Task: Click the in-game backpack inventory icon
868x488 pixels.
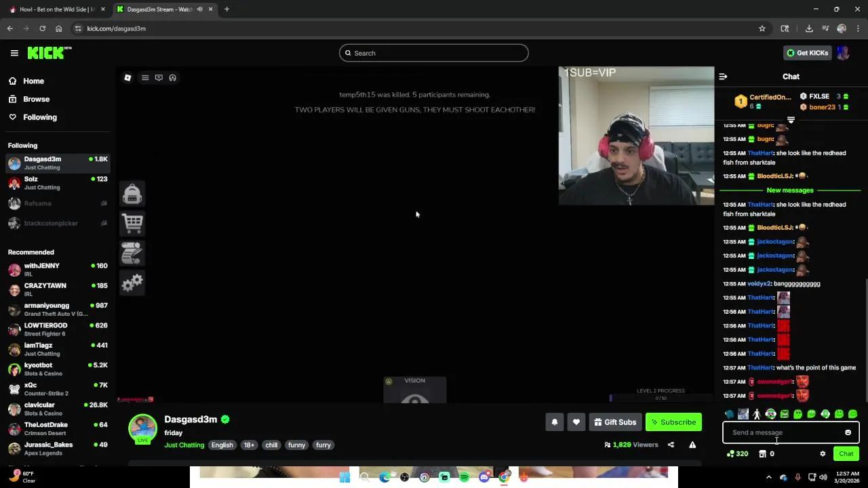Action: click(132, 194)
